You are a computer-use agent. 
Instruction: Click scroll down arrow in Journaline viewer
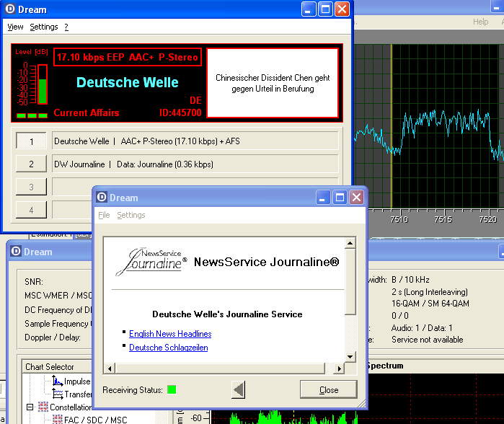pyautogui.click(x=350, y=356)
